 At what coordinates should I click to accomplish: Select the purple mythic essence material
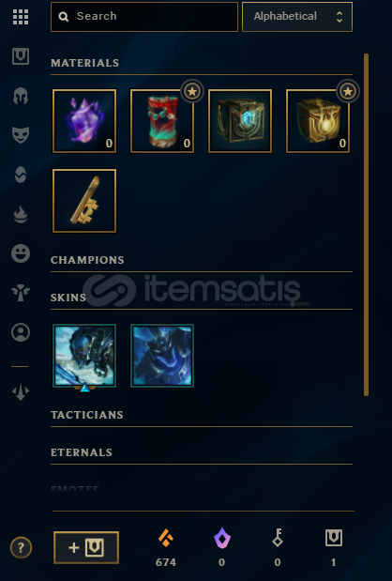84,121
